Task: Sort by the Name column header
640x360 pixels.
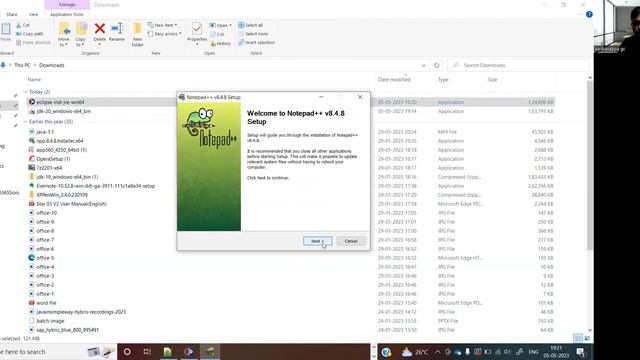Action: point(34,80)
